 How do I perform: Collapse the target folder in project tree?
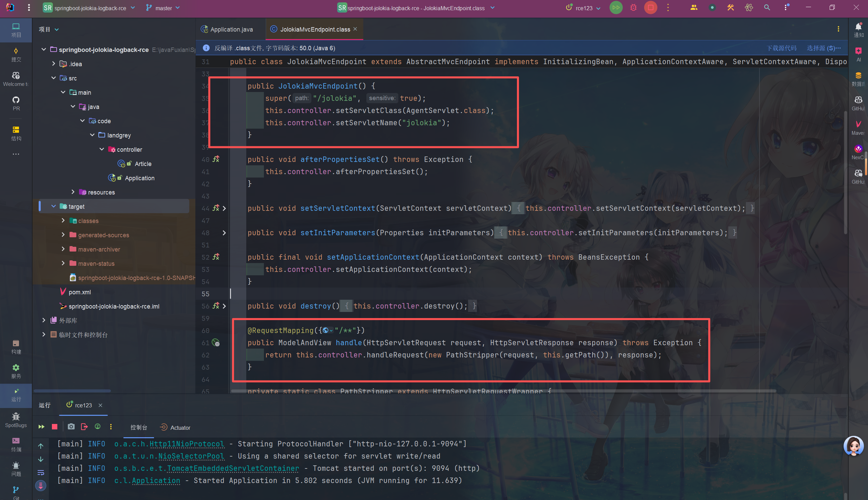click(x=54, y=206)
